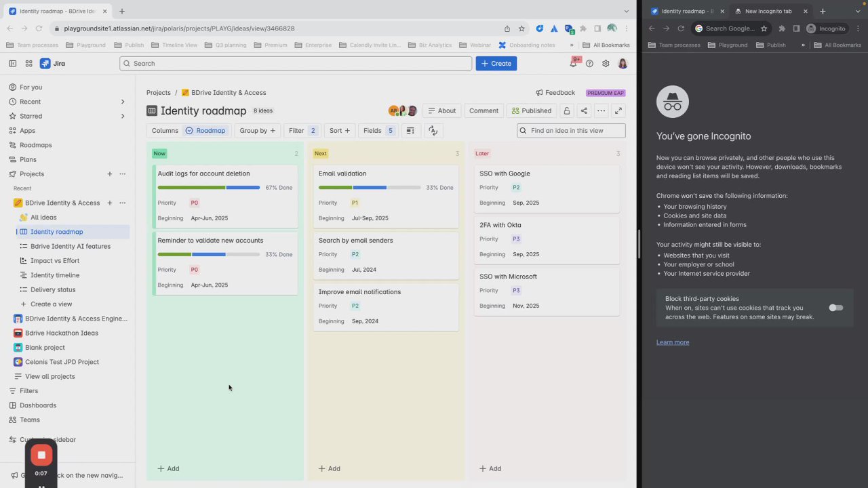Focus the Find an idea field
868x488 pixels.
click(571, 130)
